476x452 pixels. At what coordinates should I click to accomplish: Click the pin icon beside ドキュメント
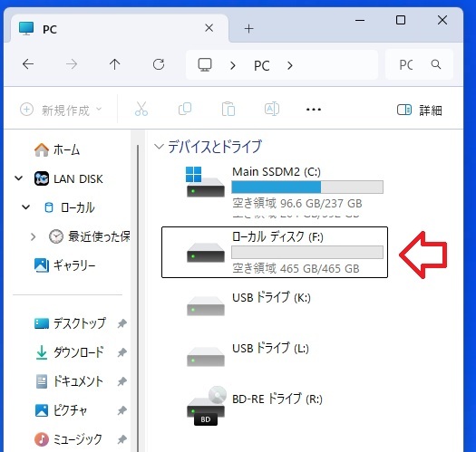click(122, 381)
